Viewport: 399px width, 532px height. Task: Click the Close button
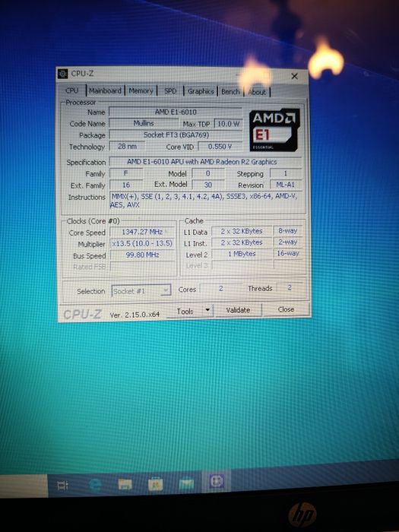coord(286,309)
